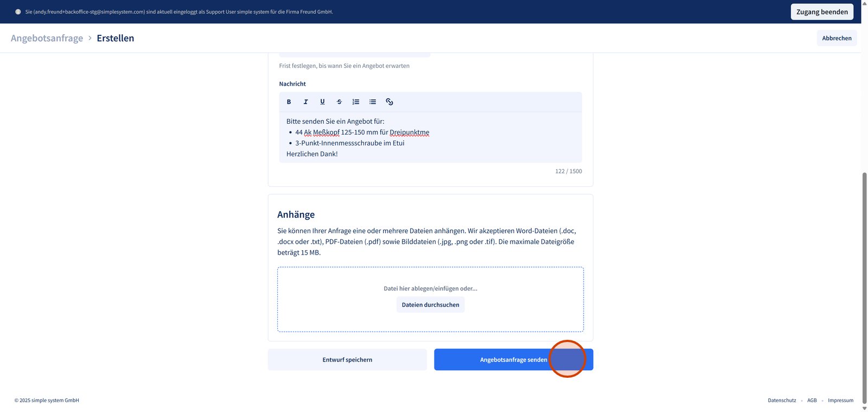
Task: Click 'Datei hier ablegen/einfügen oder...' text
Action: tap(430, 289)
